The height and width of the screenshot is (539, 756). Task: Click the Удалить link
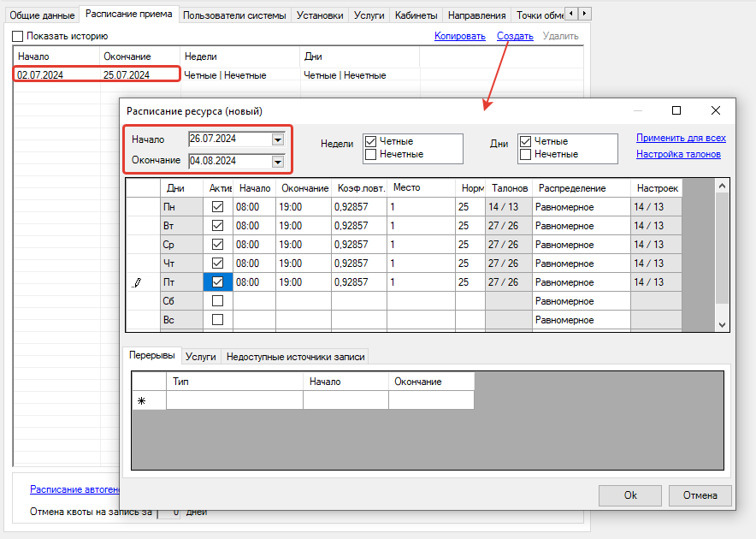click(x=560, y=36)
